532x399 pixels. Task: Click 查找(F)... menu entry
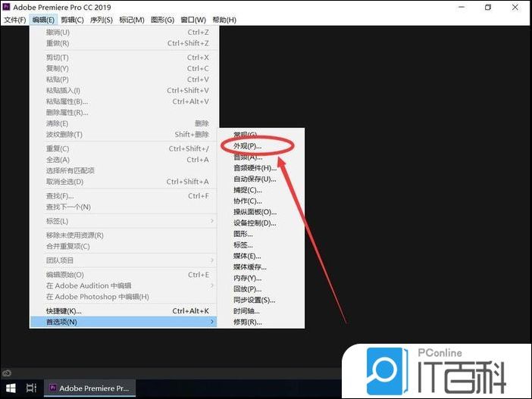(124, 196)
